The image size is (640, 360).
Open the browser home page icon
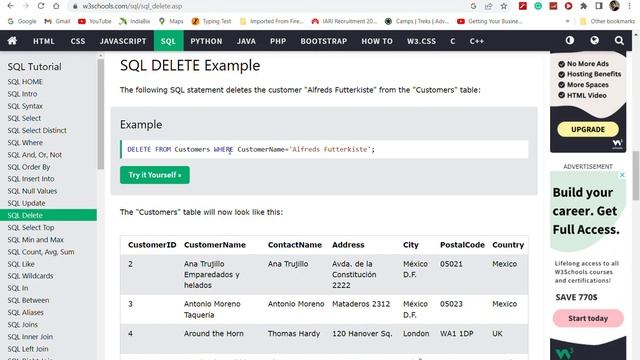coord(56,6)
